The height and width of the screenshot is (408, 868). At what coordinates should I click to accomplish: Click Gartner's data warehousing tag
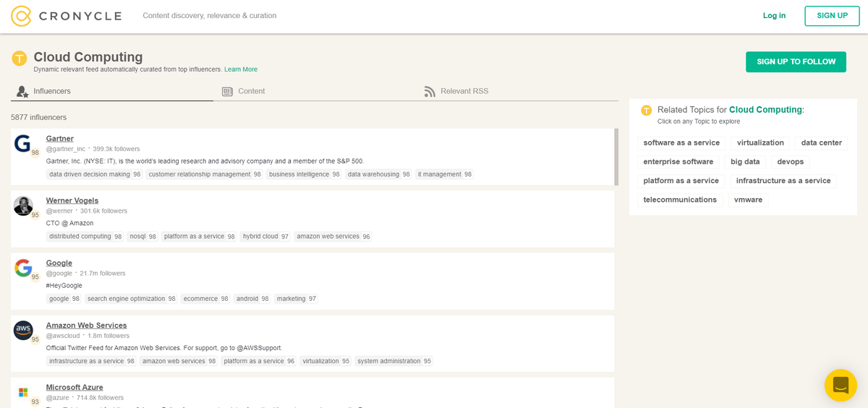[378, 174]
